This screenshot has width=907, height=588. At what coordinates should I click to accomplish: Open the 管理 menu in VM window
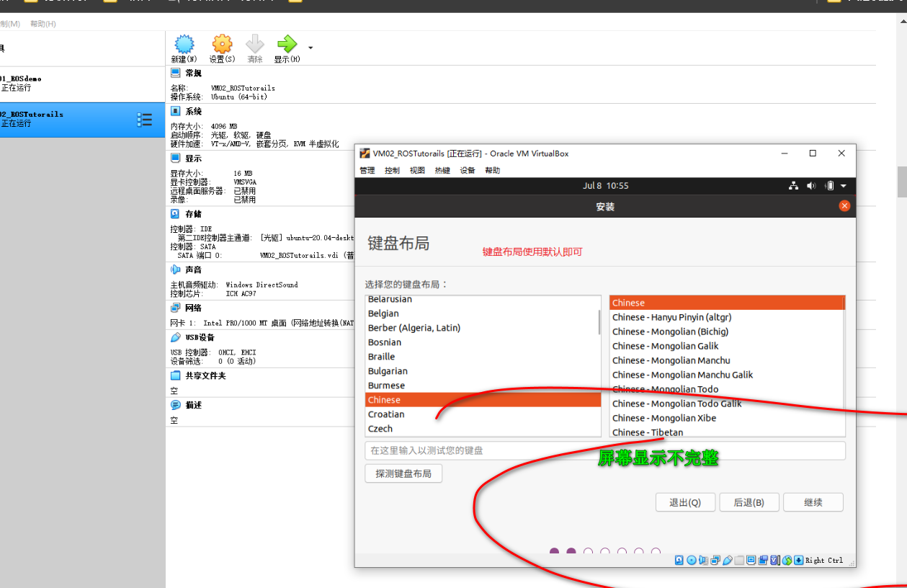click(367, 171)
